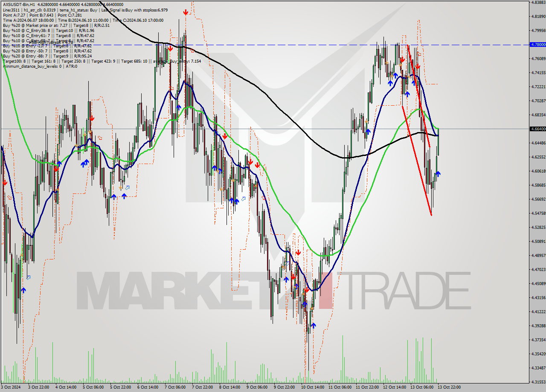546x392 pixels.
Task: Click the '12 Oct 14:00' time axis label
Action: pyautogui.click(x=395, y=387)
